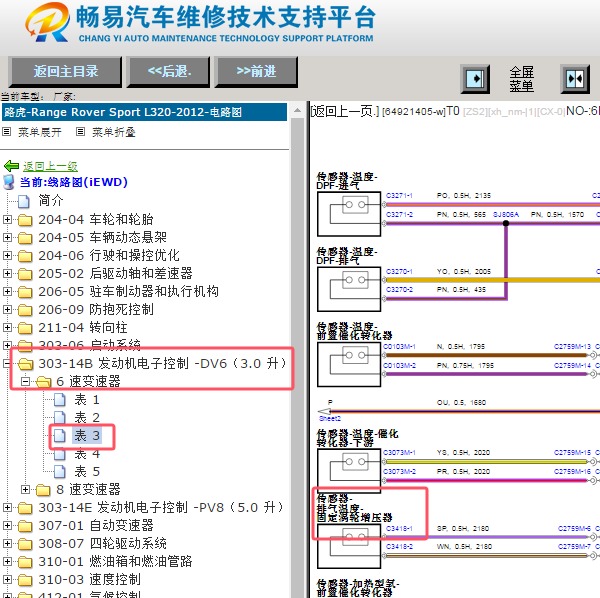Click folder icon of 204-05 车辆动态悬架
The width and height of the screenshot is (600, 598).
click(25, 238)
